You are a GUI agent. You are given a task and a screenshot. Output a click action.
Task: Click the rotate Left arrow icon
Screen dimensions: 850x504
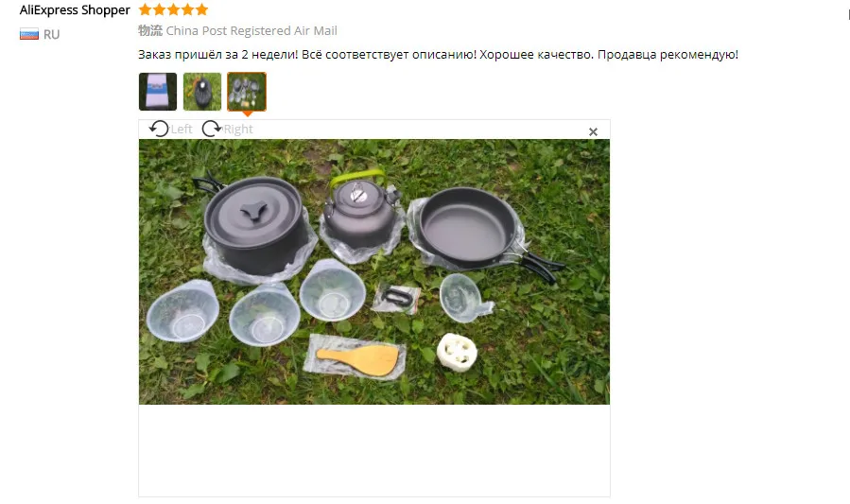click(159, 129)
